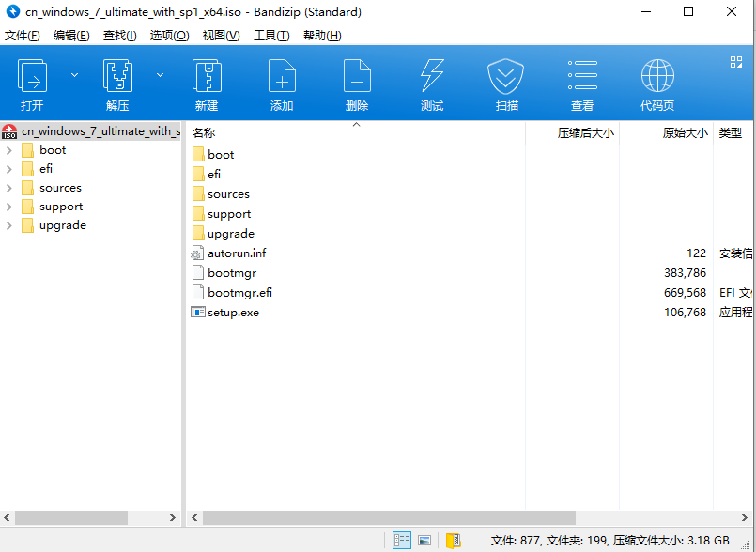Click the 解压 (Extract) toolbar icon
This screenshot has height=552, width=756.
117,76
